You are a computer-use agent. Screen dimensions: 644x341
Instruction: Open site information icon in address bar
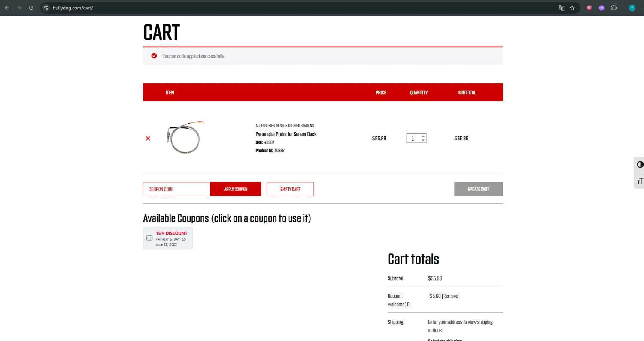pyautogui.click(x=46, y=8)
